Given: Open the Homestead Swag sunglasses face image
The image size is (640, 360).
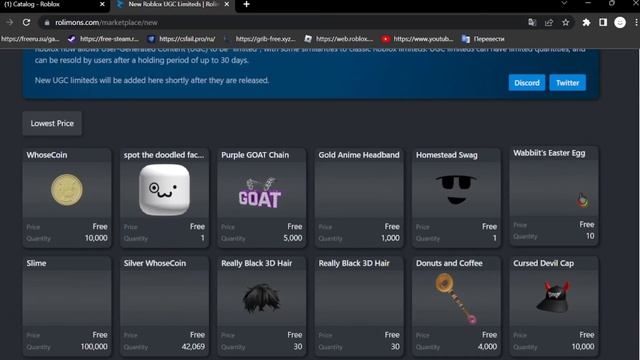Looking at the screenshot, I should tap(456, 190).
